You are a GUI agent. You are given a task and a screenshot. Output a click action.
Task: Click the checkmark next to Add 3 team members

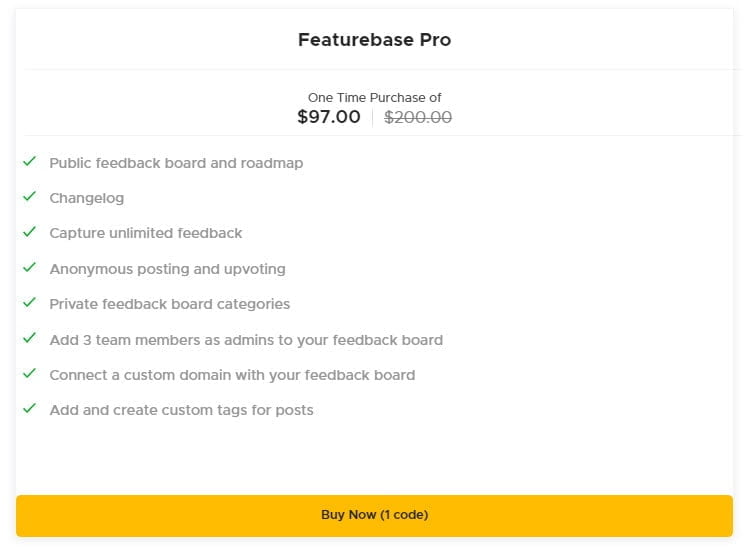[30, 339]
